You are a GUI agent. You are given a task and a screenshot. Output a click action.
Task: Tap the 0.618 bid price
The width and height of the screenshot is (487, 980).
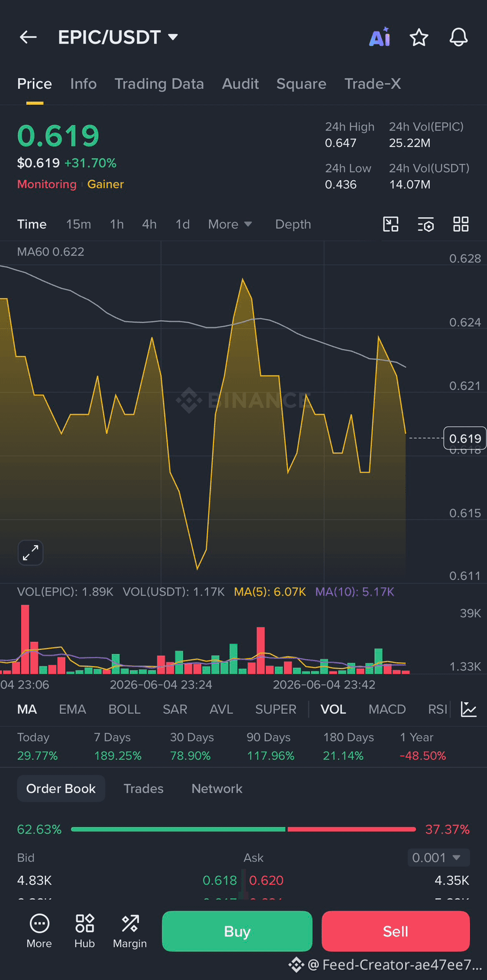219,881
